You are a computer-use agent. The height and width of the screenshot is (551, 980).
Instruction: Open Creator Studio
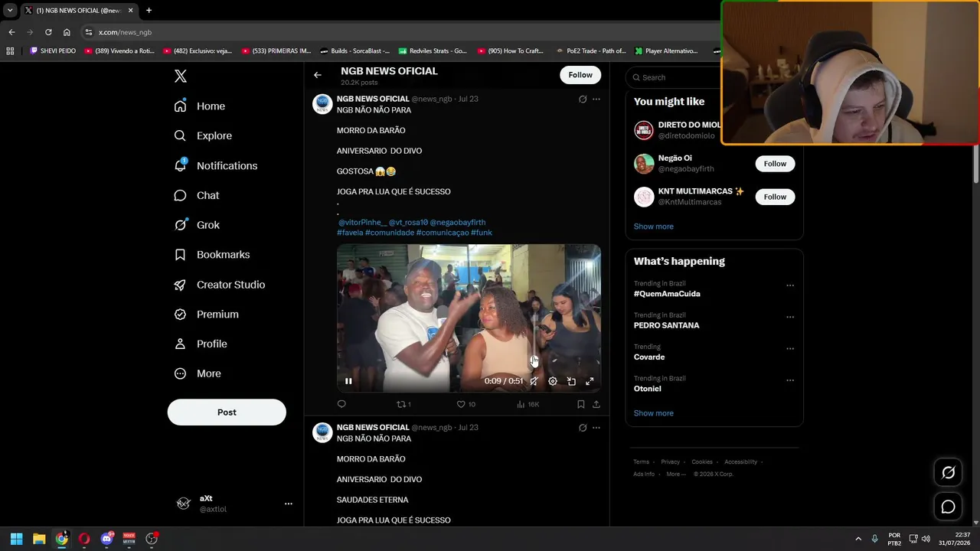(x=220, y=285)
